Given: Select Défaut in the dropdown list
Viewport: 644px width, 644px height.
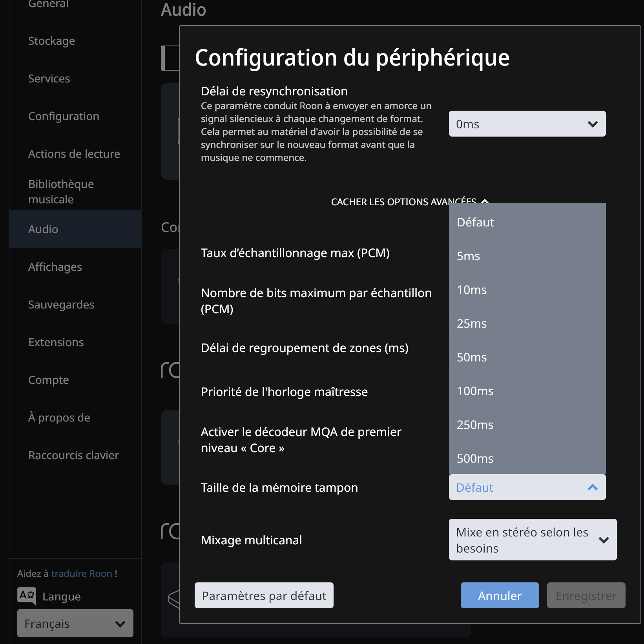Looking at the screenshot, I should tap(475, 223).
